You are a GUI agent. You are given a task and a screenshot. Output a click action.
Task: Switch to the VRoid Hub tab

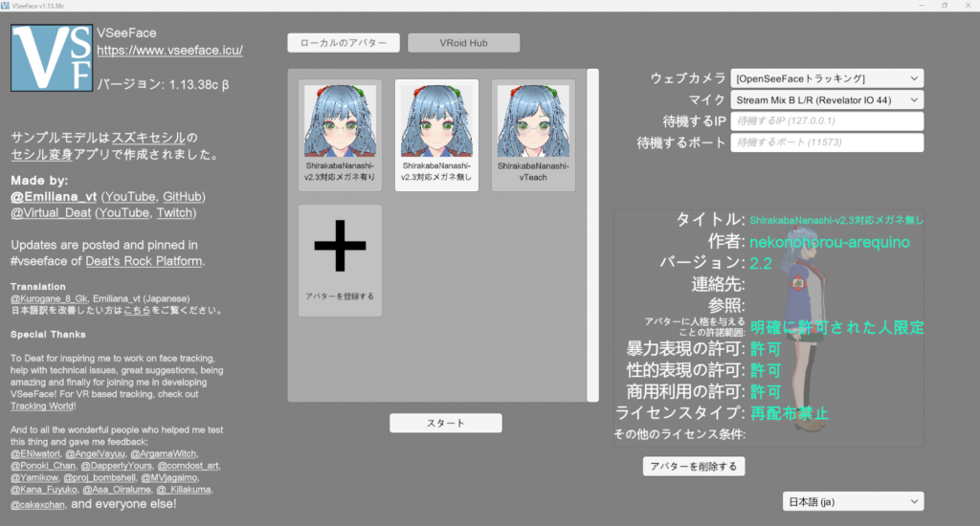[464, 43]
